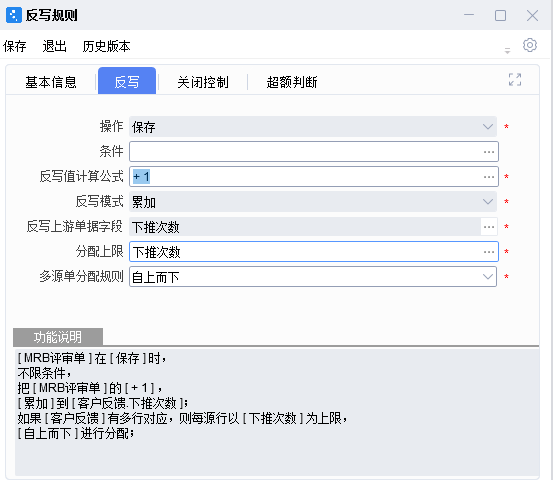Expand the 操作 dropdown showing 保存
The width and height of the screenshot is (553, 480).
tap(313, 127)
